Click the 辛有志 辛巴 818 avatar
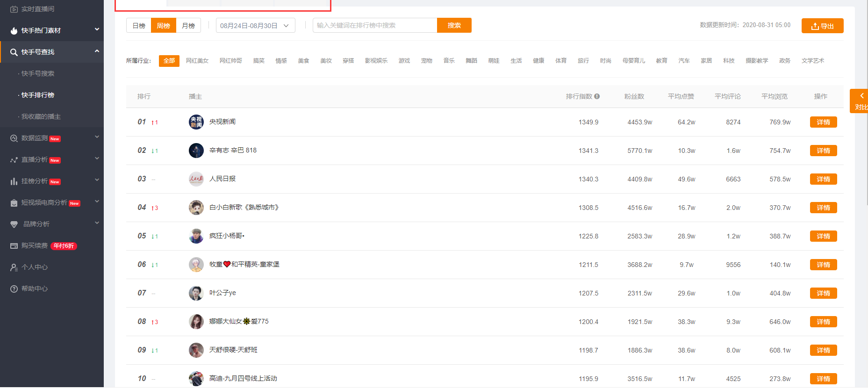868x389 pixels. pyautogui.click(x=196, y=151)
